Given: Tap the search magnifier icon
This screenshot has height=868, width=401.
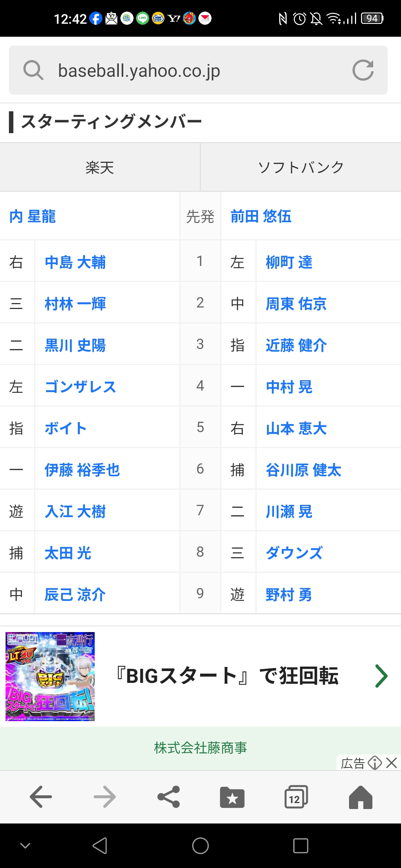Looking at the screenshot, I should tap(33, 70).
